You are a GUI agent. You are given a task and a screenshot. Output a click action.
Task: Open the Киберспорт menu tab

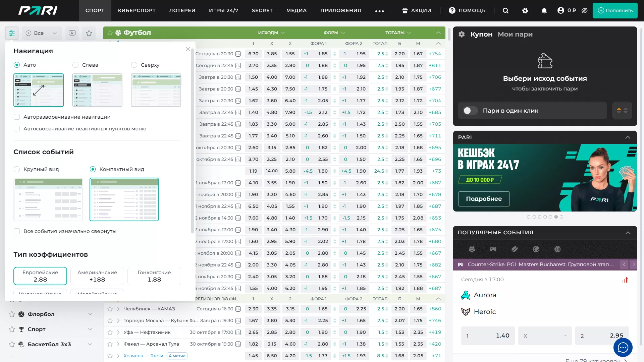[137, 10]
